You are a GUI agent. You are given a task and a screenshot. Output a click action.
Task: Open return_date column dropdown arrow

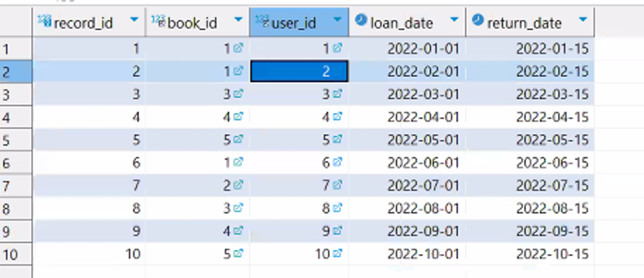coord(583,20)
